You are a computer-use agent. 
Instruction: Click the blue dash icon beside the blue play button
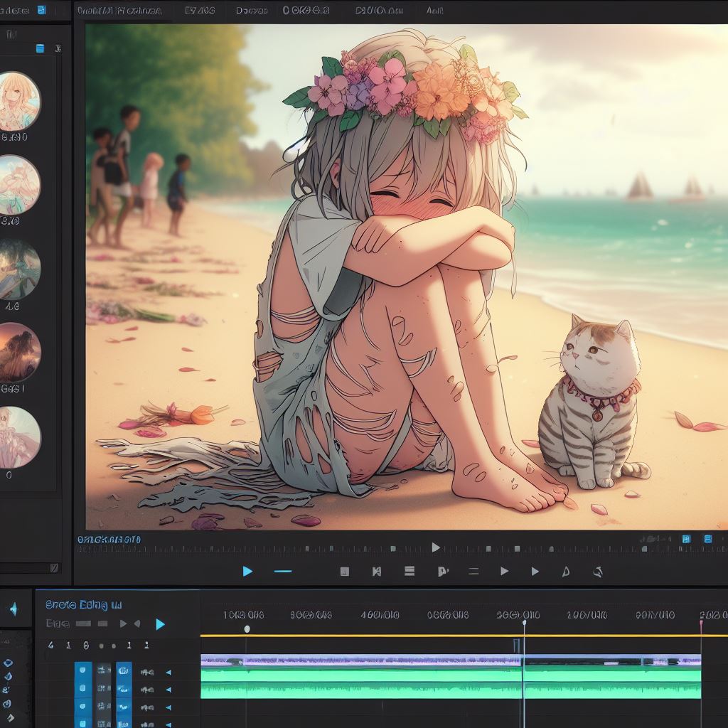283,571
